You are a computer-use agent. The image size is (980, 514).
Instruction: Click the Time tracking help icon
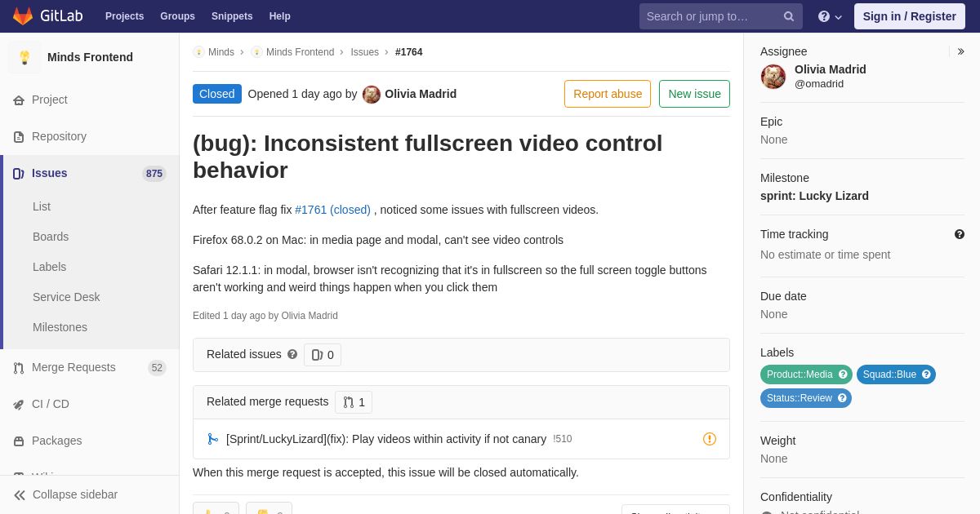click(960, 234)
